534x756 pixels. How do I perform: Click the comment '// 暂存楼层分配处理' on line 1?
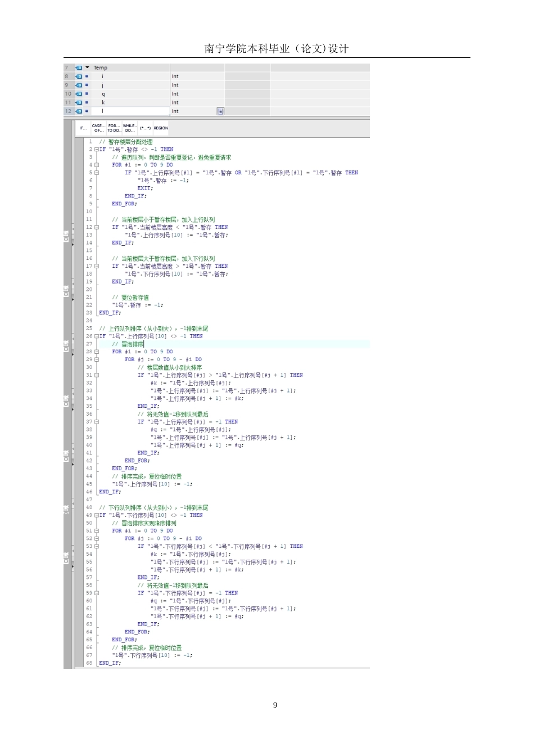pos(126,142)
